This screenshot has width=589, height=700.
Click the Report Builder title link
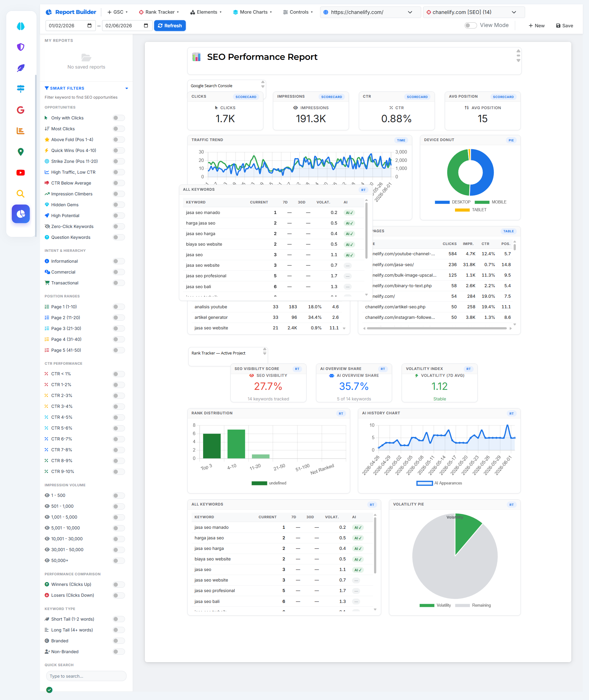coord(75,12)
